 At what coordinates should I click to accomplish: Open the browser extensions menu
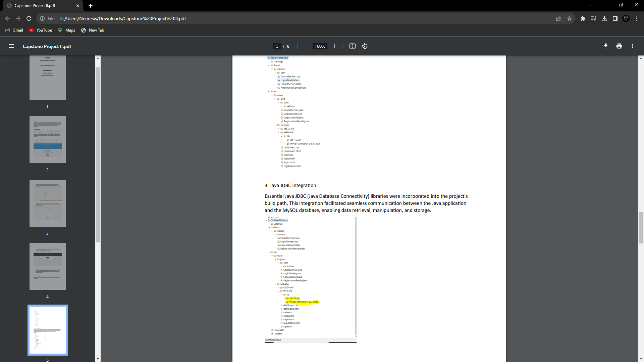583,18
